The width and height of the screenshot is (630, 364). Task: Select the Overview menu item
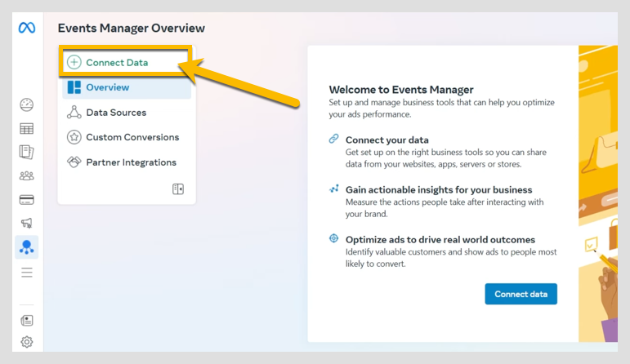pyautogui.click(x=107, y=87)
